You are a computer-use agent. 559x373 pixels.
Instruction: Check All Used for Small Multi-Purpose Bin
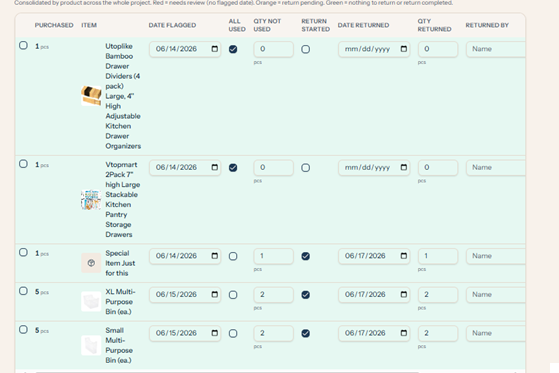[x=233, y=333]
